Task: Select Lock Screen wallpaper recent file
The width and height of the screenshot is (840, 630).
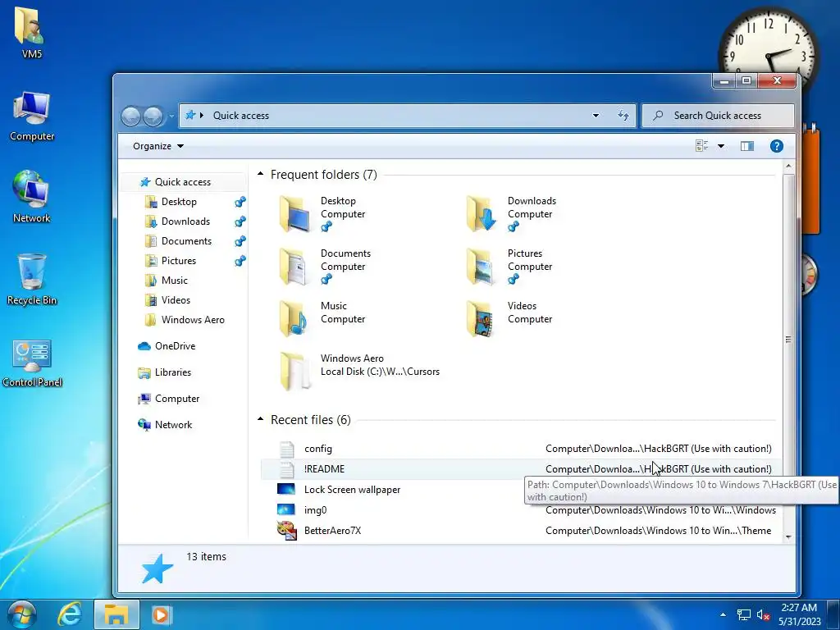Action: coord(352,490)
